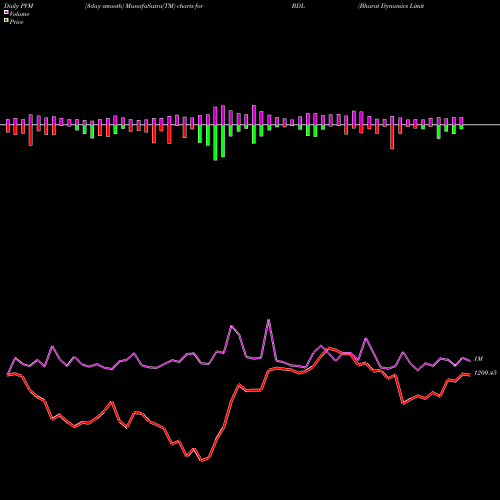Image resolution: width=500 pixels, height=500 pixels.
Task: Select the 'Volume' legend label
Action: [19, 14]
